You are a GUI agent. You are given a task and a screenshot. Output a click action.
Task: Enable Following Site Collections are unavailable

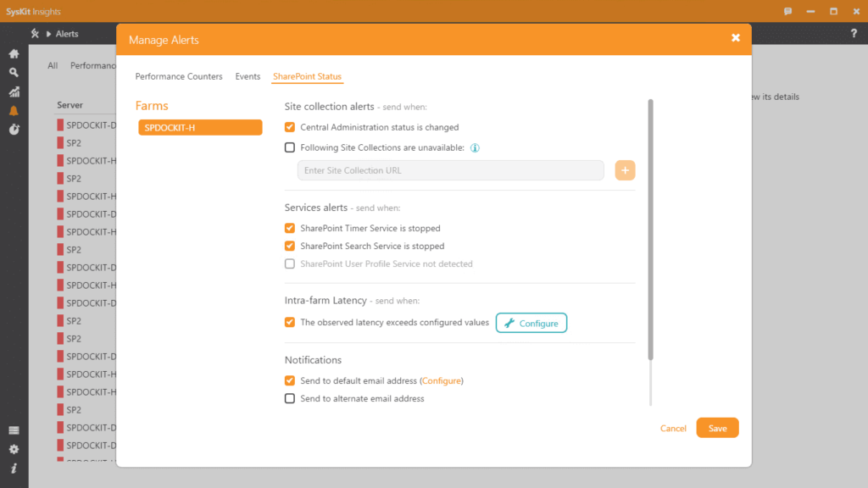(x=290, y=147)
